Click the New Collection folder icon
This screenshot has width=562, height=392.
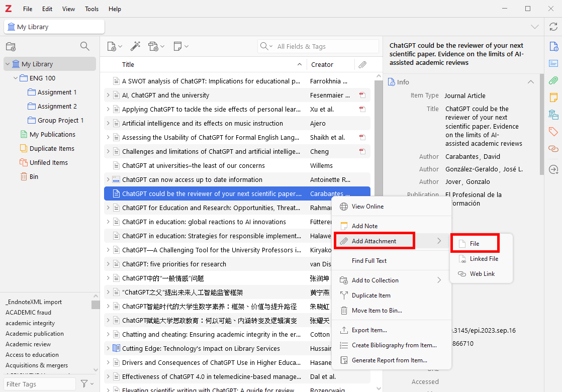11,47
